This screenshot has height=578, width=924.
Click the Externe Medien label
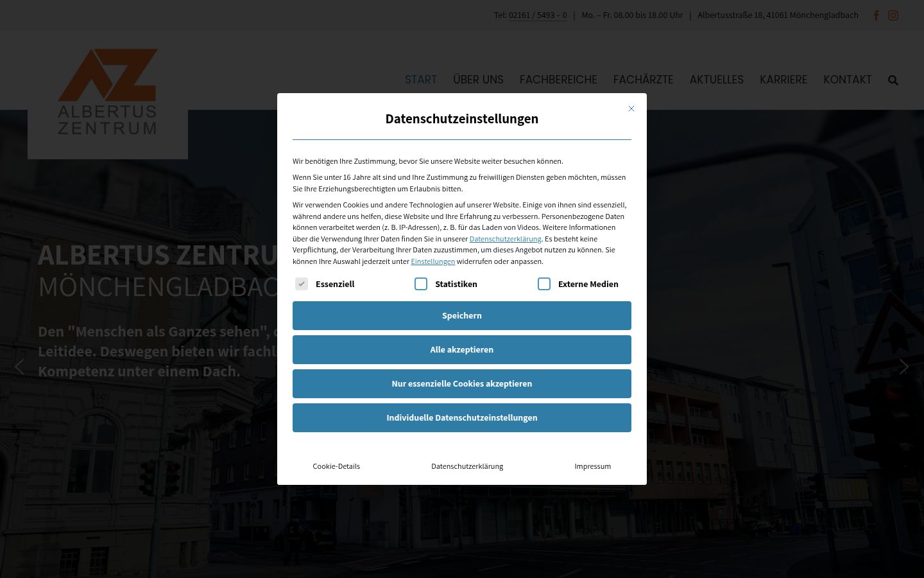588,284
